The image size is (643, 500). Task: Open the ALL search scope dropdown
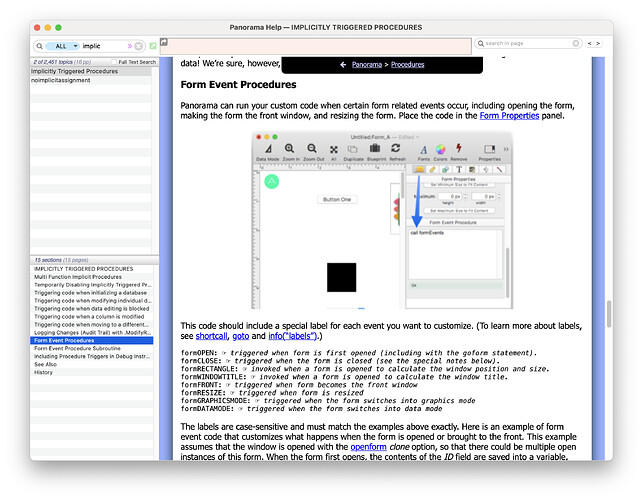click(62, 46)
